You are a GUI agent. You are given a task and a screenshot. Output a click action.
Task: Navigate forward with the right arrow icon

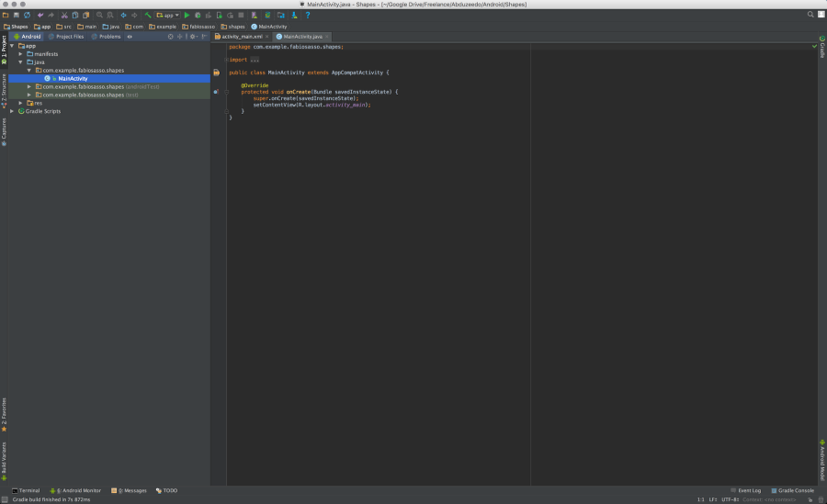(x=134, y=16)
